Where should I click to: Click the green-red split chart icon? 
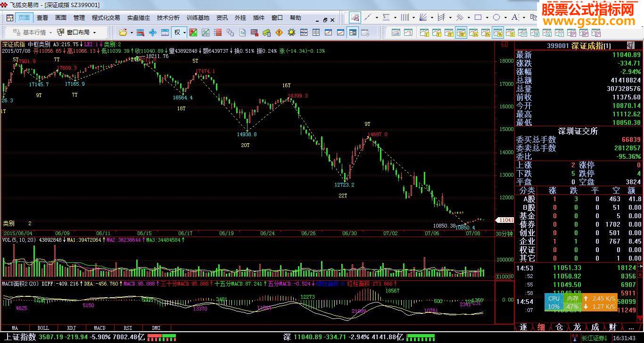pyautogui.click(x=193, y=33)
